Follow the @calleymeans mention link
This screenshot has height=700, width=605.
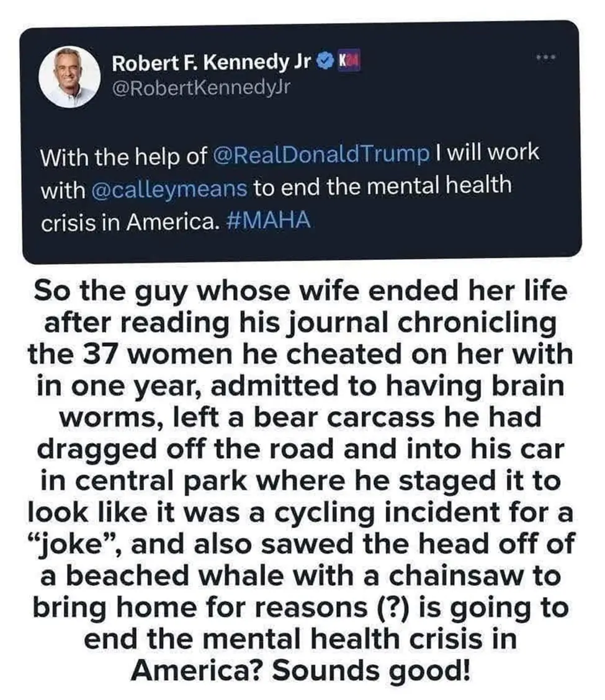pyautogui.click(x=169, y=188)
